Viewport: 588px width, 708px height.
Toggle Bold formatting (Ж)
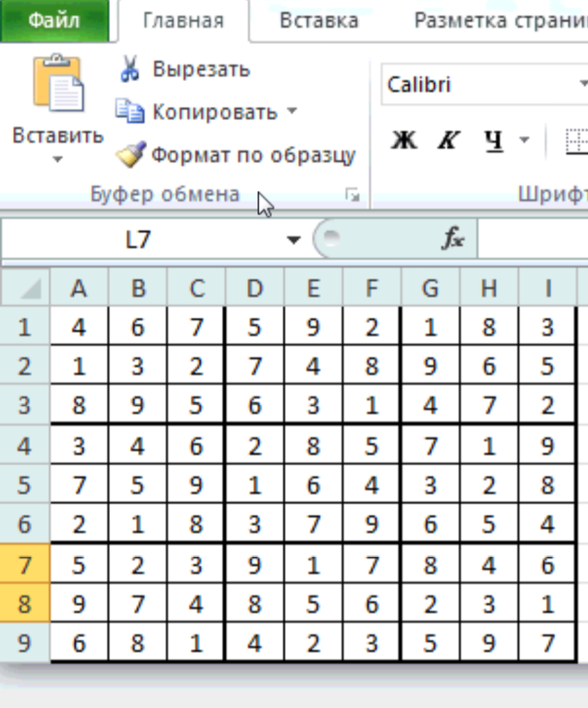click(404, 141)
